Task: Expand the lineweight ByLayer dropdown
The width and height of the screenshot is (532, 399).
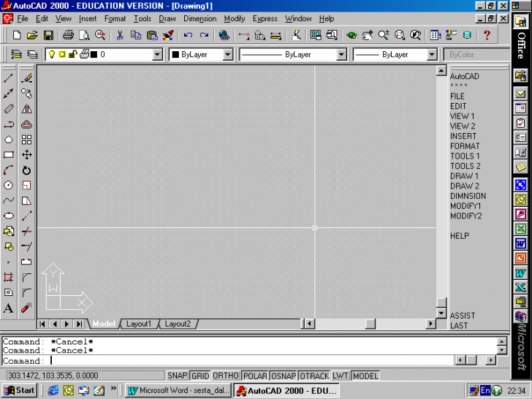Action: point(432,54)
